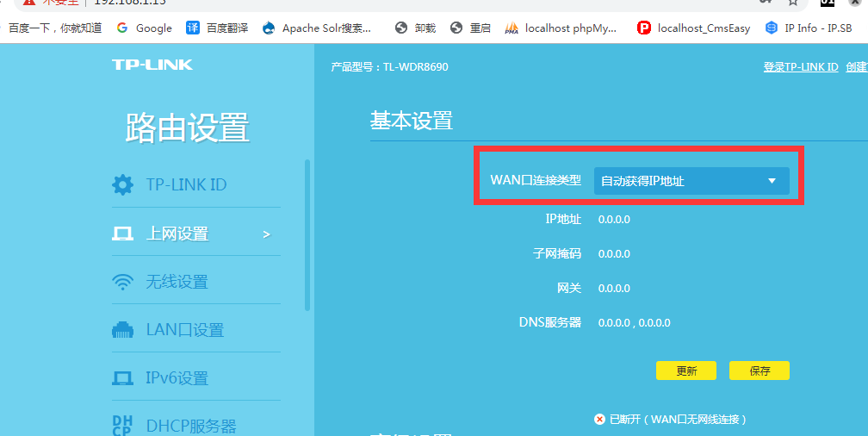The image size is (868, 436).
Task: Click the DHCP服务器 DHCP icon
Action: (x=122, y=426)
